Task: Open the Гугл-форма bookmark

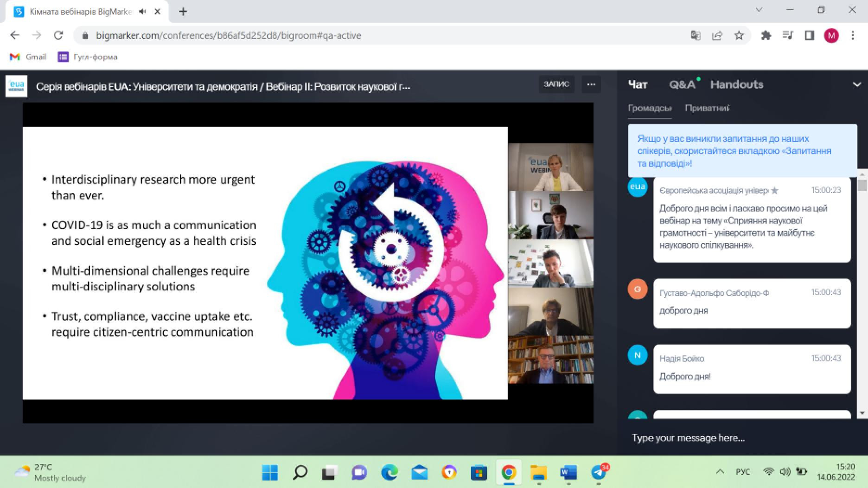Action: (x=87, y=57)
